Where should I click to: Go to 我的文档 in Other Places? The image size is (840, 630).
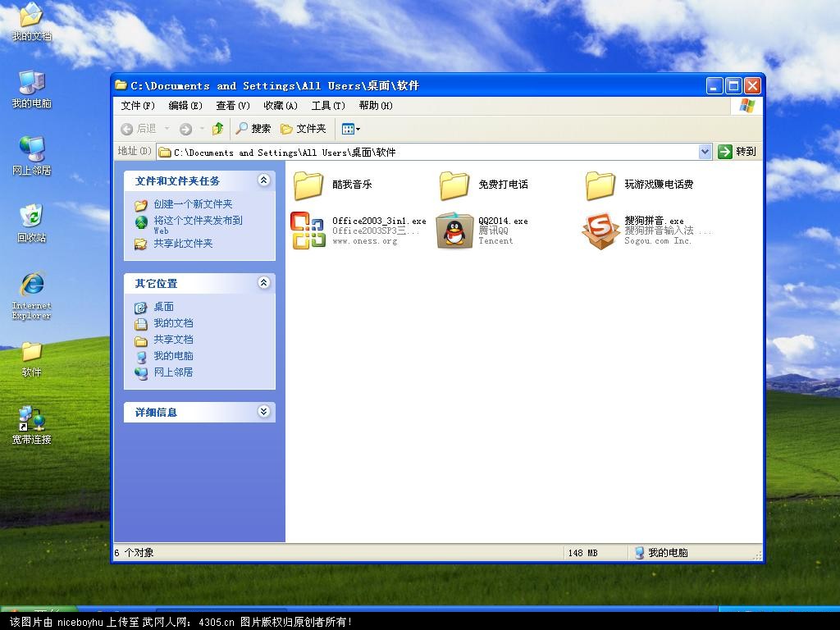[x=173, y=323]
